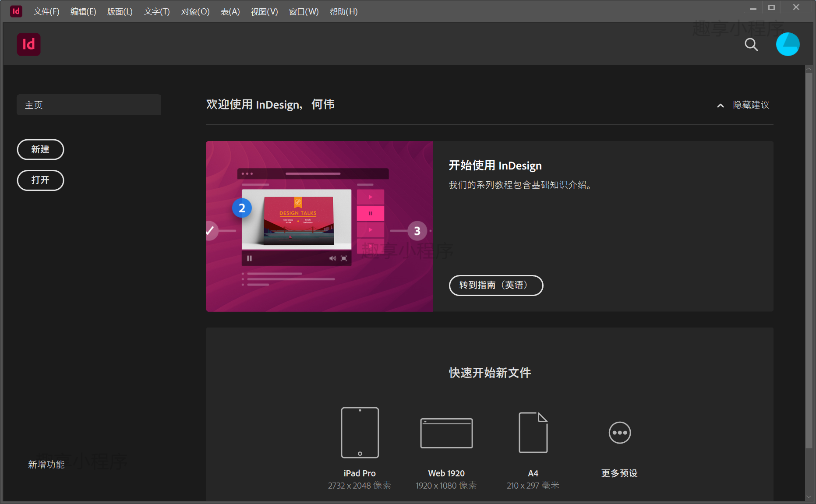Open the 表(A) menu

(230, 11)
